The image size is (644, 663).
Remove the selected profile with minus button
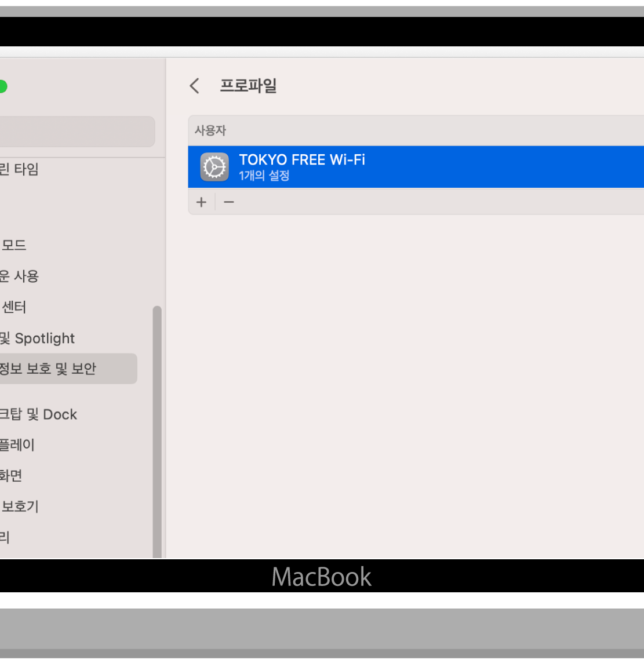point(229,202)
